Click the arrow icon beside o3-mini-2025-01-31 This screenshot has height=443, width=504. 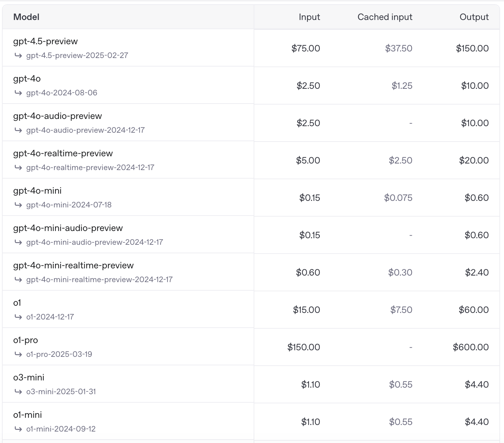click(x=18, y=392)
